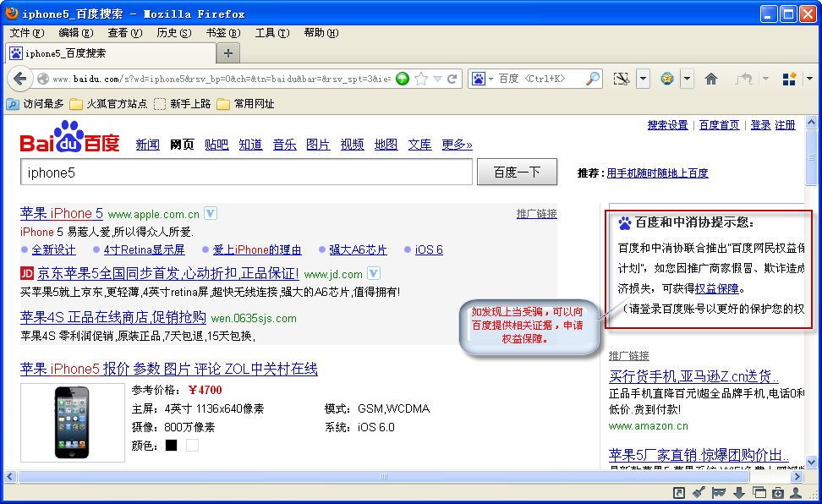Click the 登录 link

point(760,125)
